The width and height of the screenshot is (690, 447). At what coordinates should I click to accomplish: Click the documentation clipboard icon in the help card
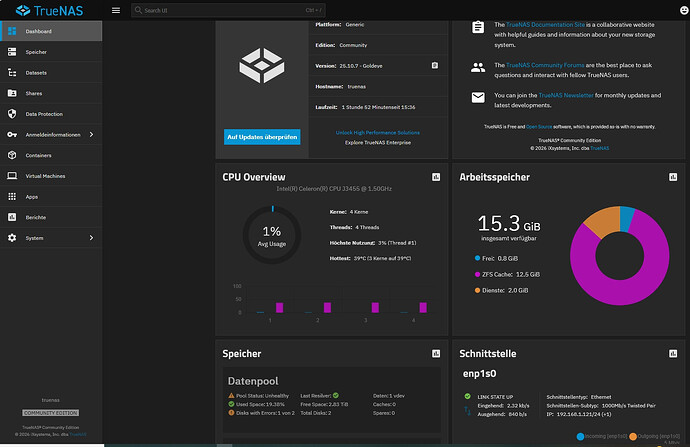(478, 27)
